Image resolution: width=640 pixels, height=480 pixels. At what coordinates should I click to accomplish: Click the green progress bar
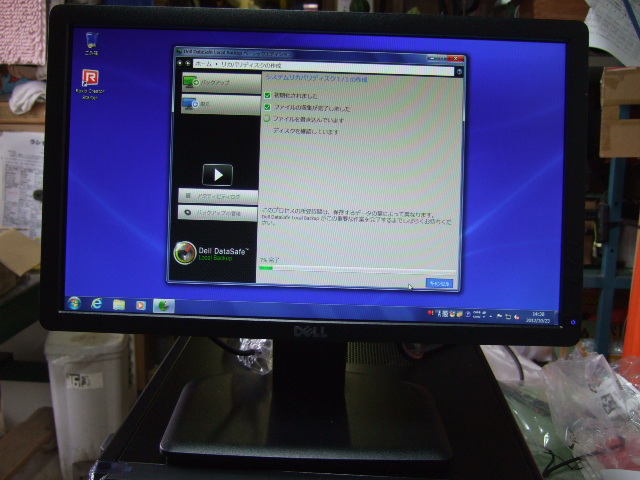[x=266, y=268]
